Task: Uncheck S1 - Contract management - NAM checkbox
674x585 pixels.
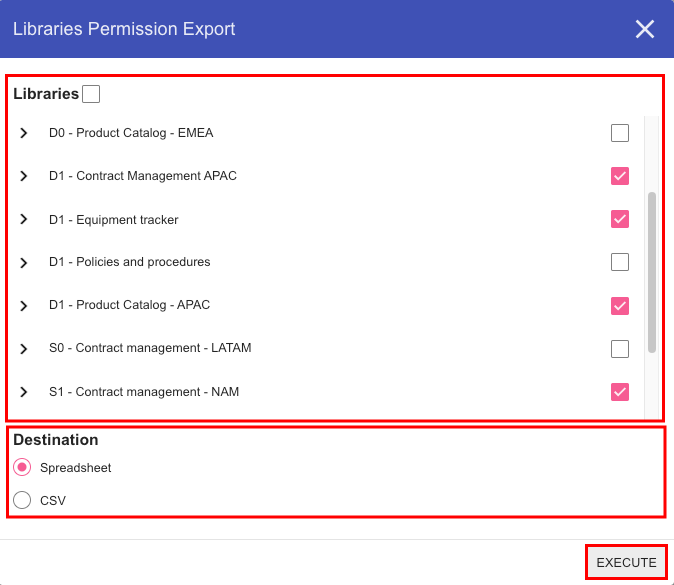Action: pyautogui.click(x=620, y=392)
